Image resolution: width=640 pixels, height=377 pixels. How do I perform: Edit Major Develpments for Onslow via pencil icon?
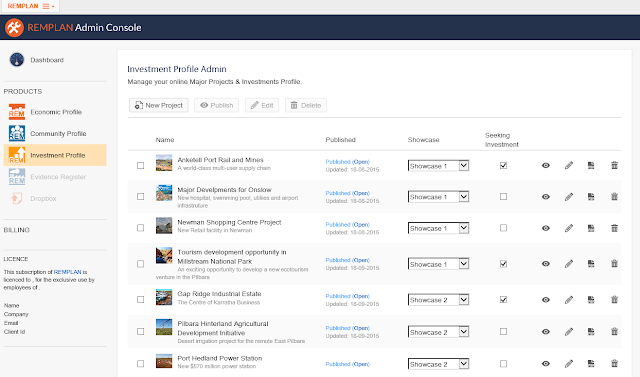pos(569,197)
